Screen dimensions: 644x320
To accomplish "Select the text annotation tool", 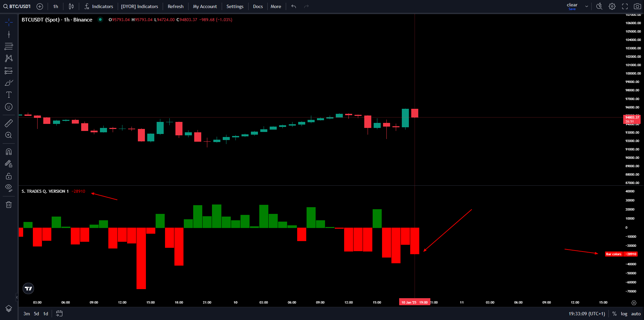I will (x=9, y=95).
